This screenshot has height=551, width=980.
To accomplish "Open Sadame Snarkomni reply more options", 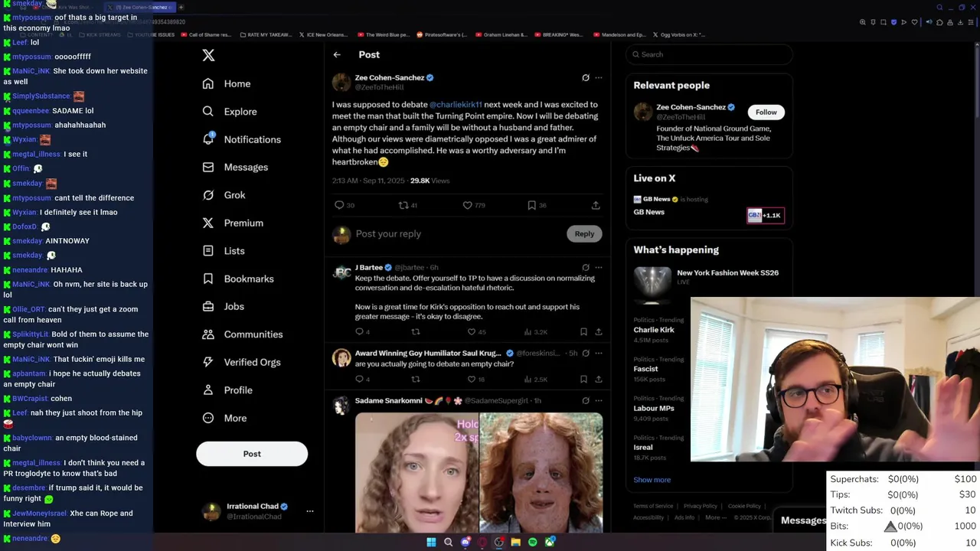I will tap(599, 401).
